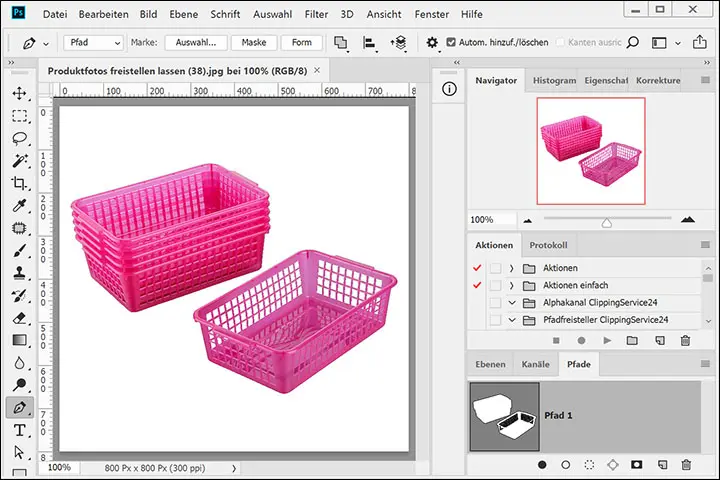Toggle the 'Autom. hinzuf./löschen' checkbox

pos(450,43)
